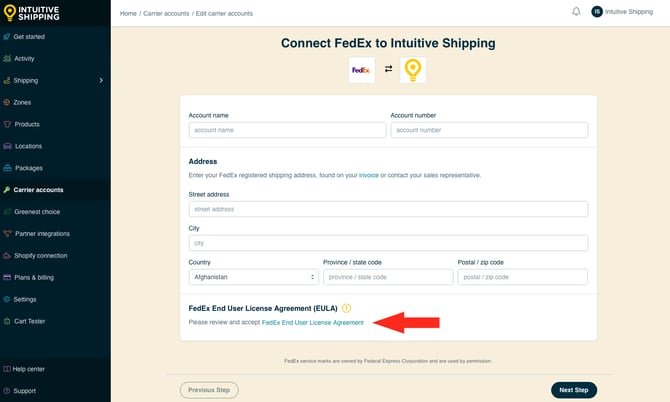Click the Carrier accounts key icon
Viewport: 670px width, 402px height.
7,190
